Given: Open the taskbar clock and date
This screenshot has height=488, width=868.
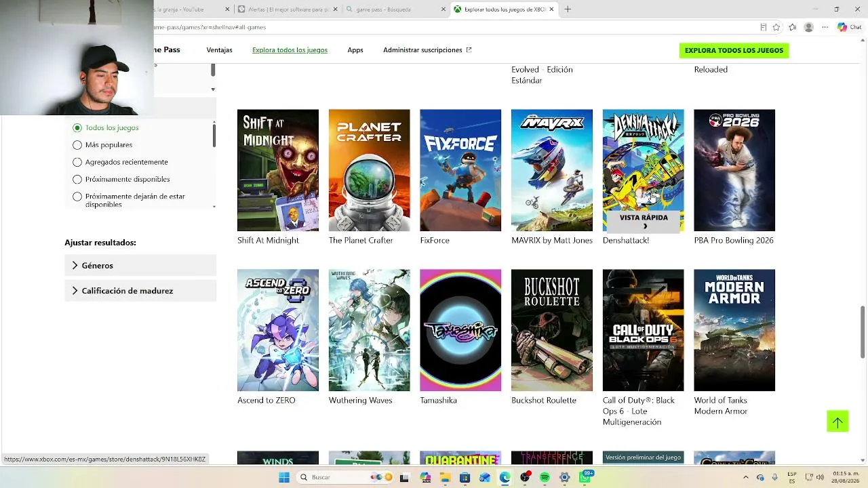Looking at the screenshot, I should click(x=846, y=477).
